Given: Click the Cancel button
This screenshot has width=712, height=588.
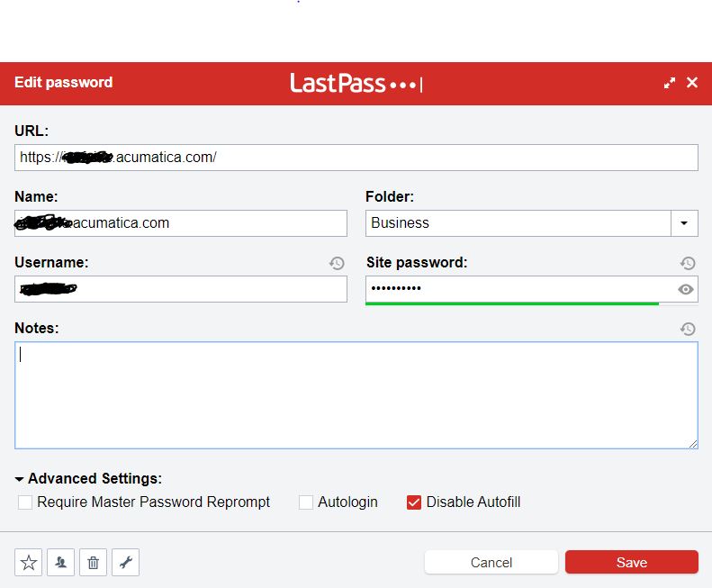Looking at the screenshot, I should (x=491, y=562).
